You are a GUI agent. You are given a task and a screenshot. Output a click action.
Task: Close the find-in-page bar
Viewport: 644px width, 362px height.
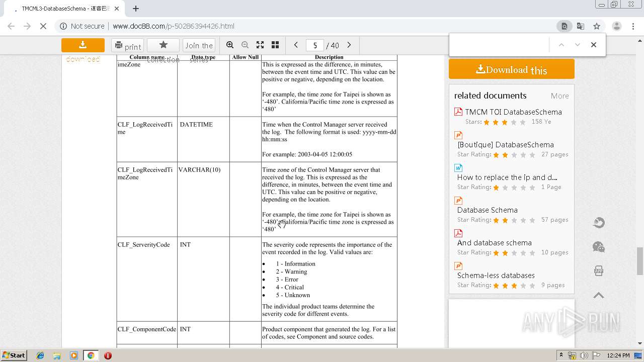click(594, 45)
